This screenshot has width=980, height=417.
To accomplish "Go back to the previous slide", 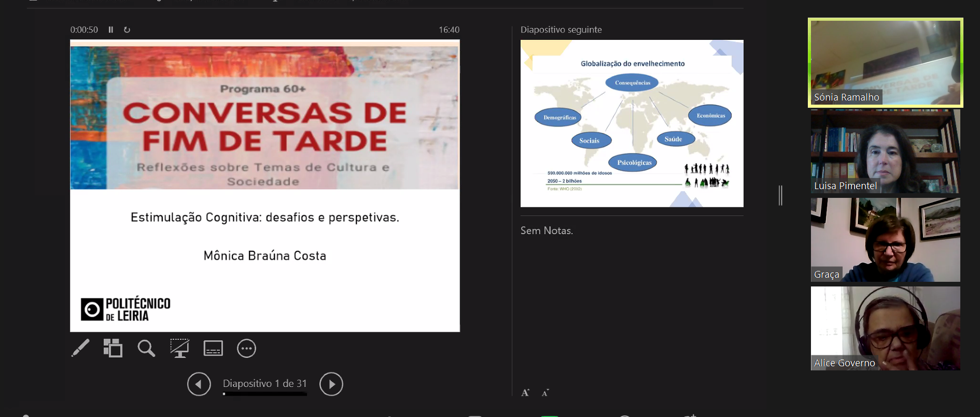I will [199, 384].
